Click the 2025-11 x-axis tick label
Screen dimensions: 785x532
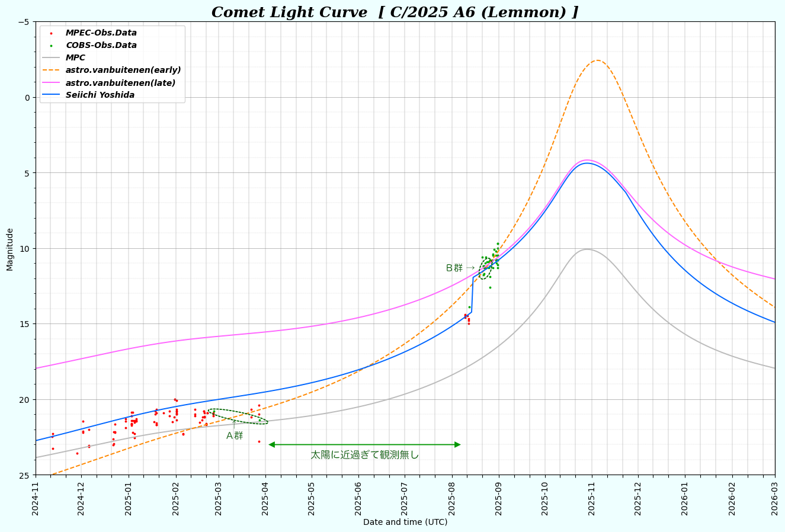(x=592, y=499)
